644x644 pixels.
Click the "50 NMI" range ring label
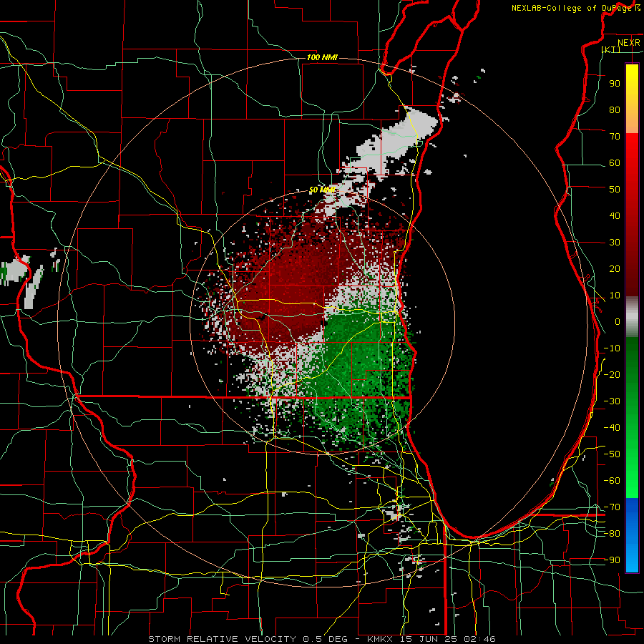pyautogui.click(x=322, y=190)
